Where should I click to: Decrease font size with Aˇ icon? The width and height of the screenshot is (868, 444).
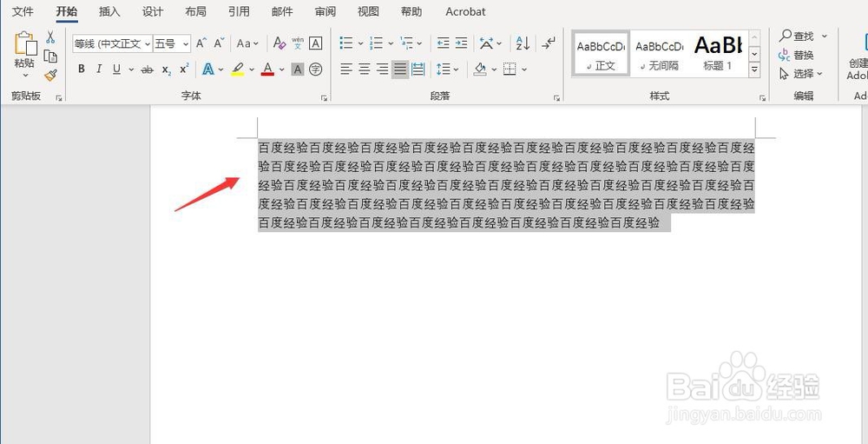coord(220,43)
